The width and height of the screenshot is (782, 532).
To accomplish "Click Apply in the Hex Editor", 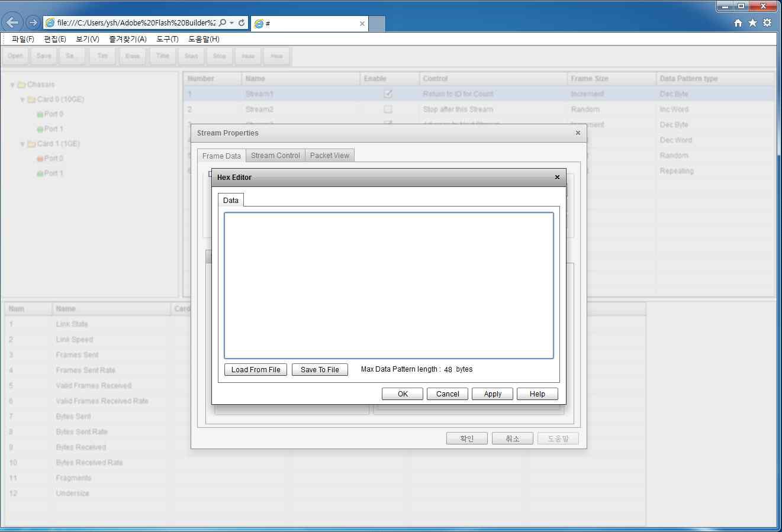I will [x=493, y=394].
